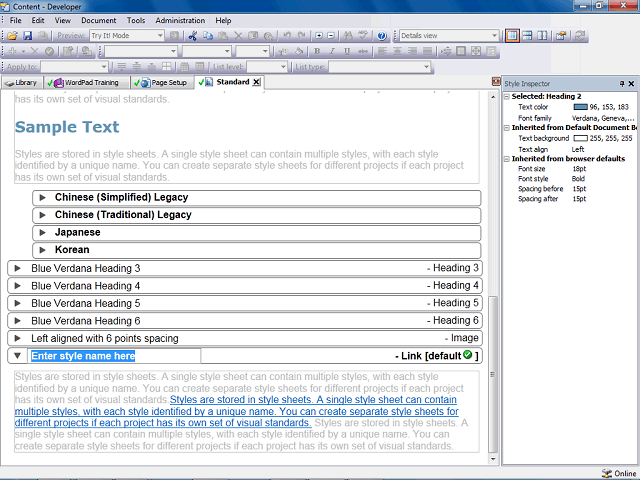Open the 'List type:' dropdown
This screenshot has width=640, height=480.
coord(426,67)
